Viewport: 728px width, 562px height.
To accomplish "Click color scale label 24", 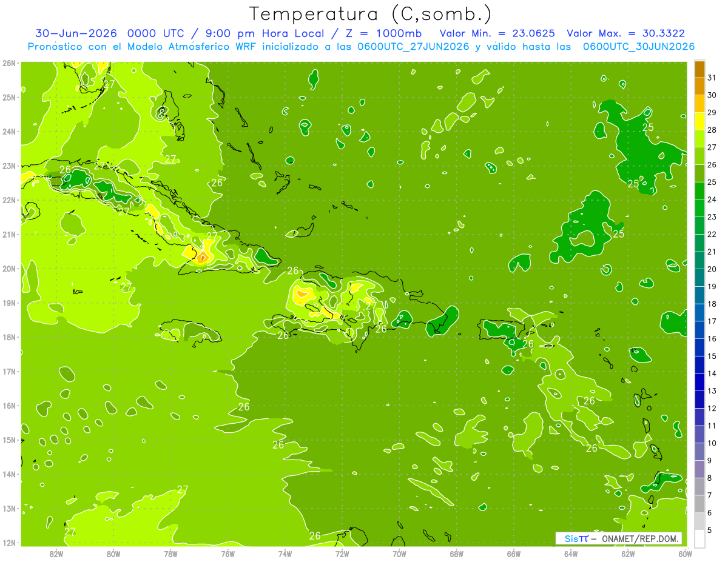I will (x=712, y=199).
